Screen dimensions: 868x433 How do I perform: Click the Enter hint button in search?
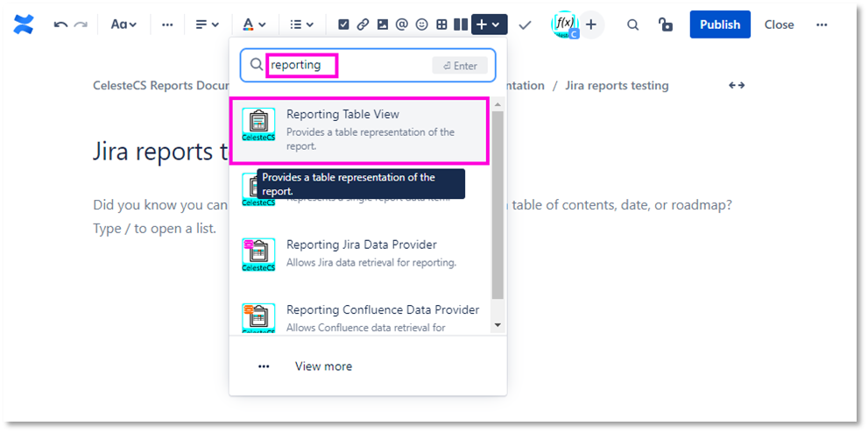pyautogui.click(x=460, y=66)
